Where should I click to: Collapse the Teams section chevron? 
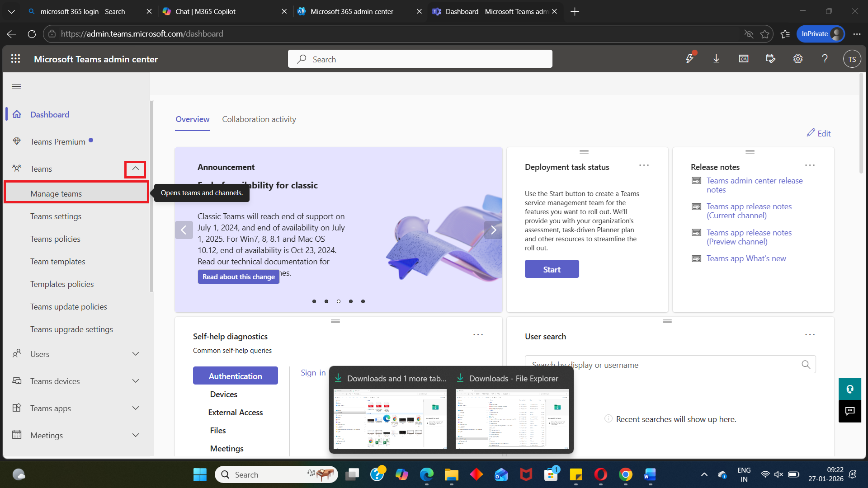pyautogui.click(x=135, y=169)
